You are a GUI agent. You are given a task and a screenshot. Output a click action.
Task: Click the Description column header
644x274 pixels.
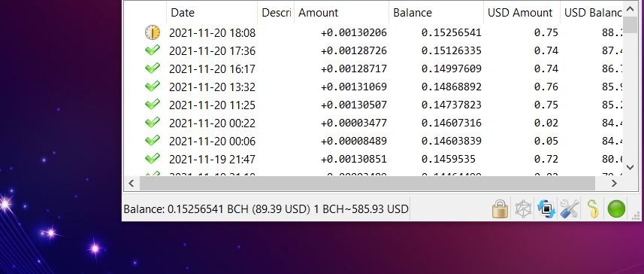276,13
